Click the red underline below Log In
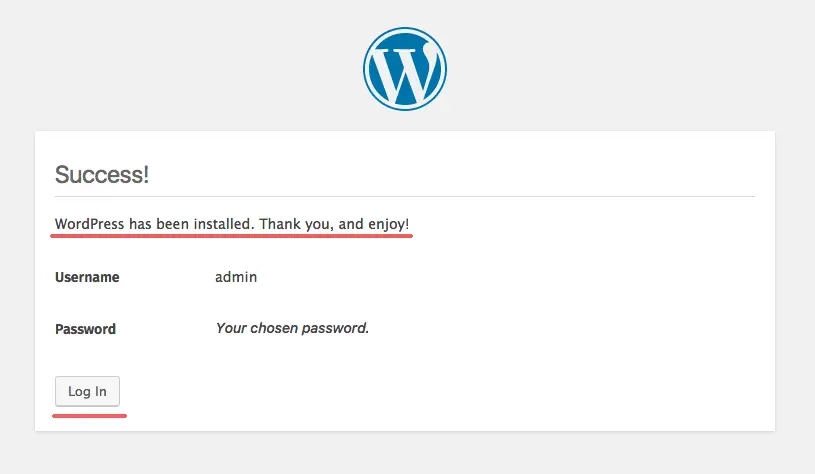 [x=89, y=416]
